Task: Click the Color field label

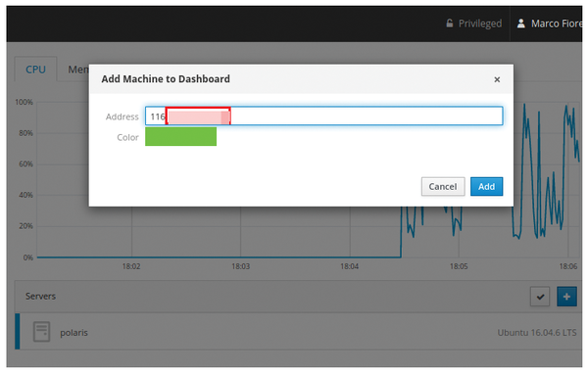Action: click(x=127, y=137)
